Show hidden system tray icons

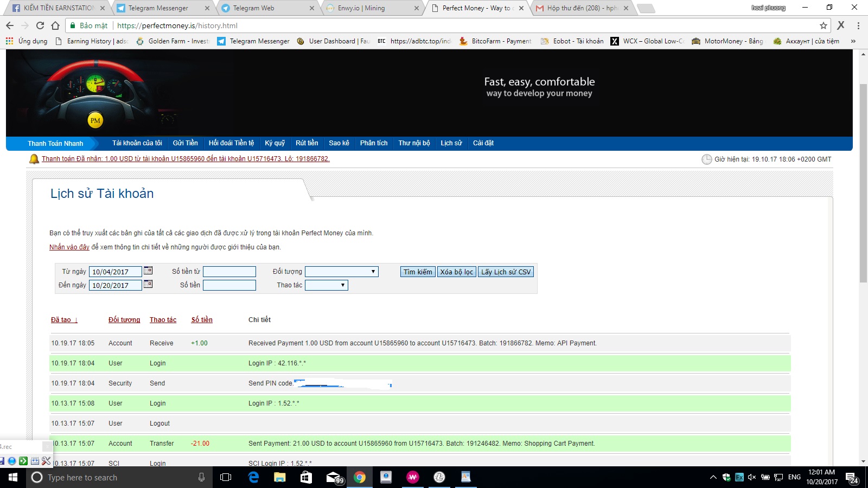[713, 477]
